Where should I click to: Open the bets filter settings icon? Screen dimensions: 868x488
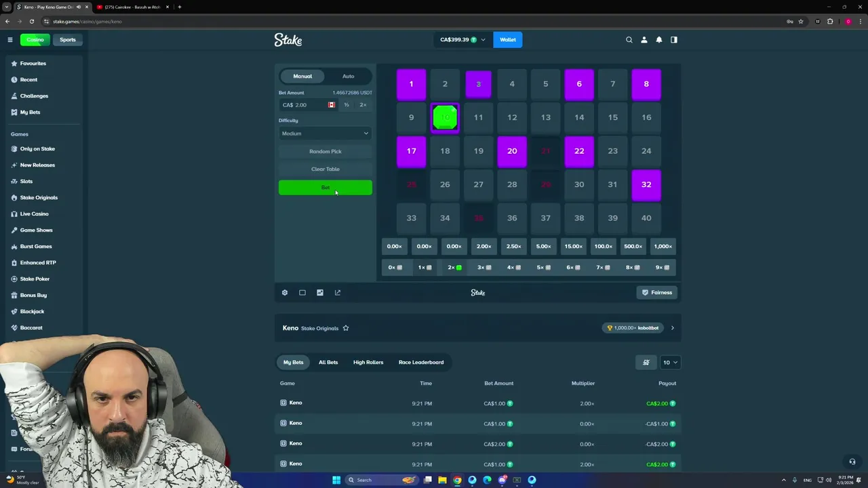pos(646,363)
